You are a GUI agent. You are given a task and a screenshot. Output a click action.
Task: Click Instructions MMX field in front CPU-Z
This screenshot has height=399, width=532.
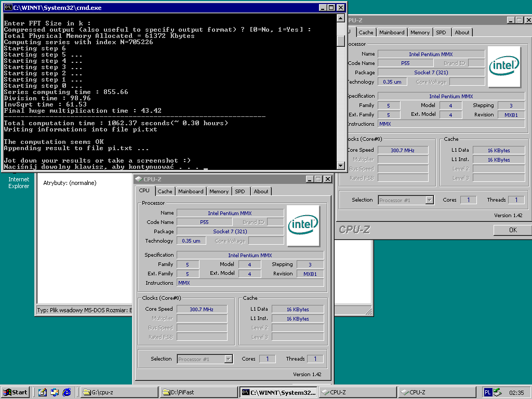click(250, 283)
